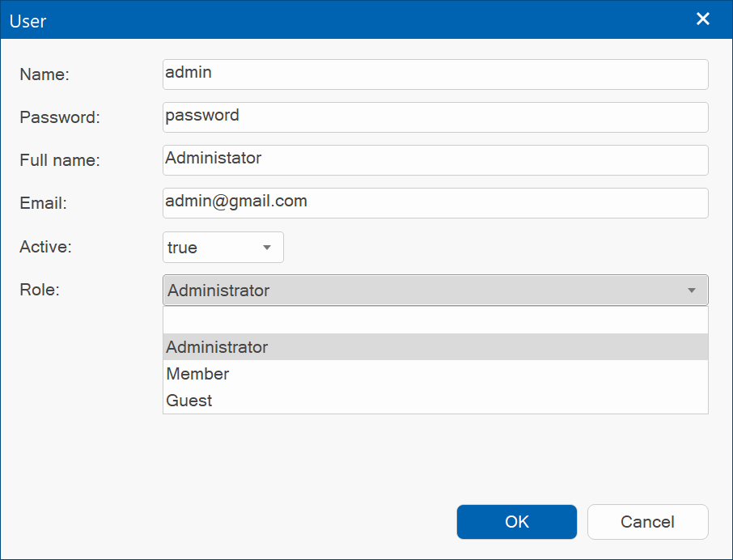Collapse the Role combo box

(x=435, y=291)
